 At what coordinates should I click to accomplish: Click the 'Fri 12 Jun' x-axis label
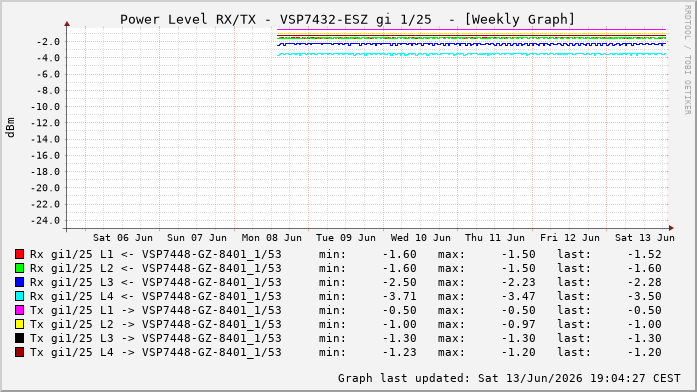pyautogui.click(x=570, y=238)
